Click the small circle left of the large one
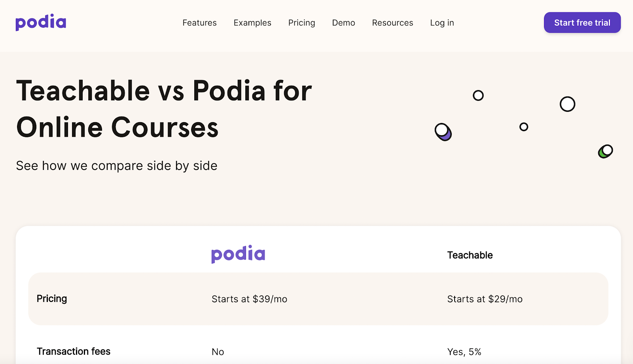 478,95
